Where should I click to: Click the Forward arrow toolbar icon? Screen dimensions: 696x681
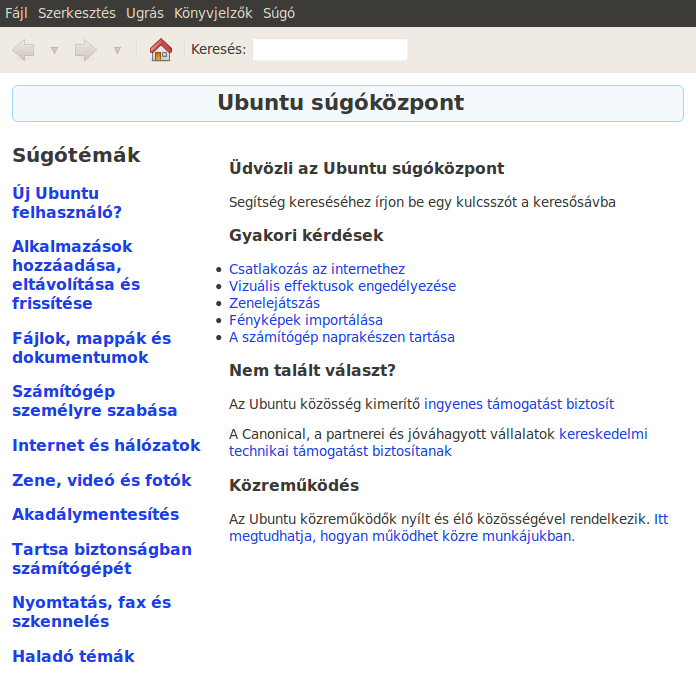click(86, 50)
